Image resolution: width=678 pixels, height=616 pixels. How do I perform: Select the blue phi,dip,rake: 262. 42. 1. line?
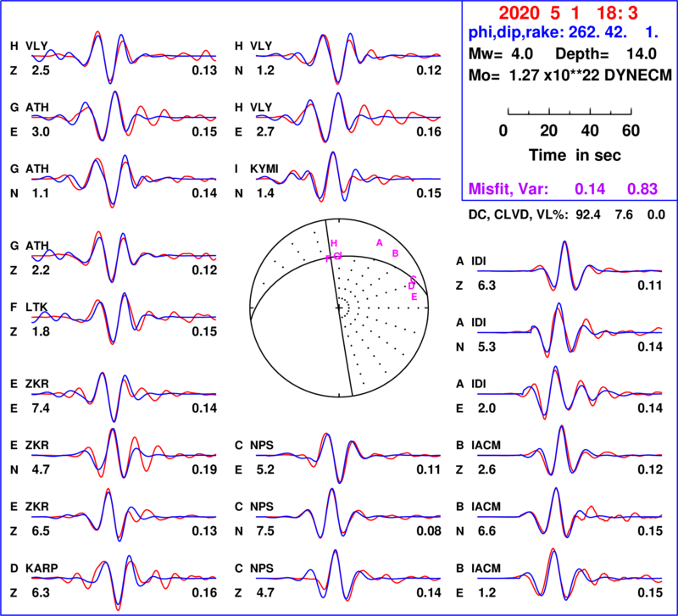pos(564,33)
